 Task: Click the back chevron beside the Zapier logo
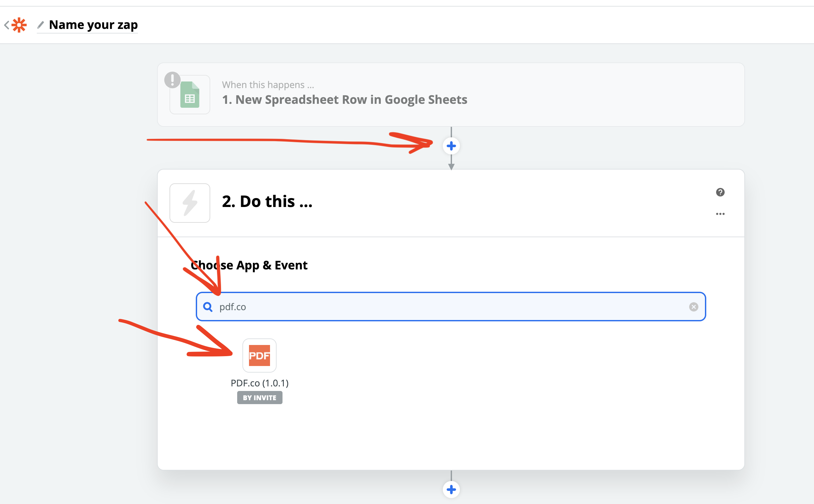click(x=7, y=25)
